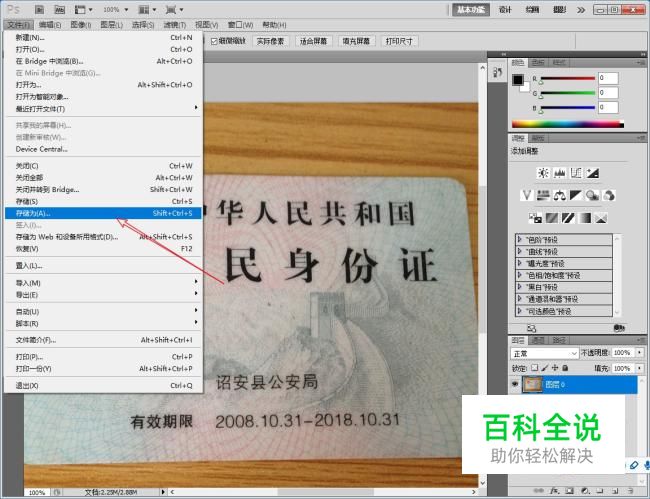Viewport: 650px width, 499px height.
Task: Click the 打印尺寸 button
Action: click(399, 41)
